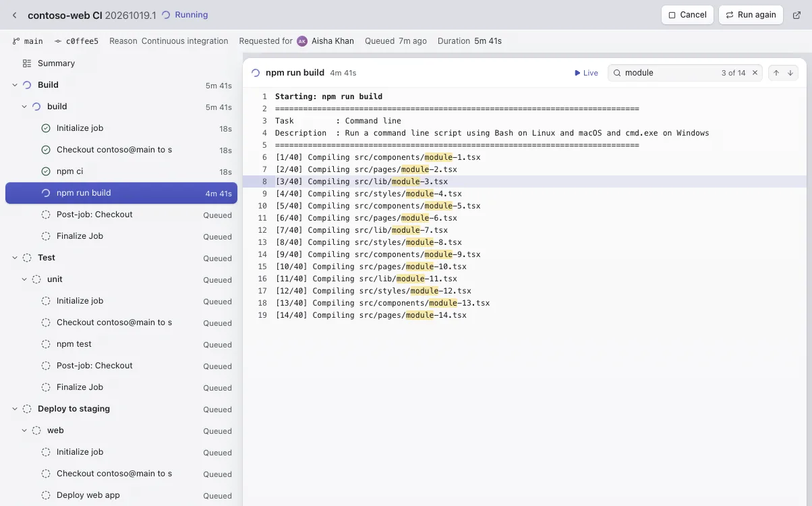Select the npm test step
The height and width of the screenshot is (506, 812).
coord(121,344)
